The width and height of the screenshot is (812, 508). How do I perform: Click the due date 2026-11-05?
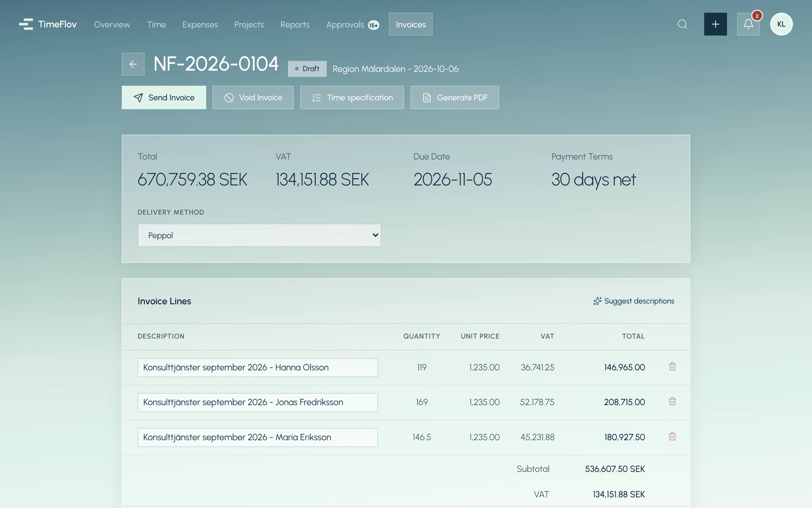tap(453, 180)
